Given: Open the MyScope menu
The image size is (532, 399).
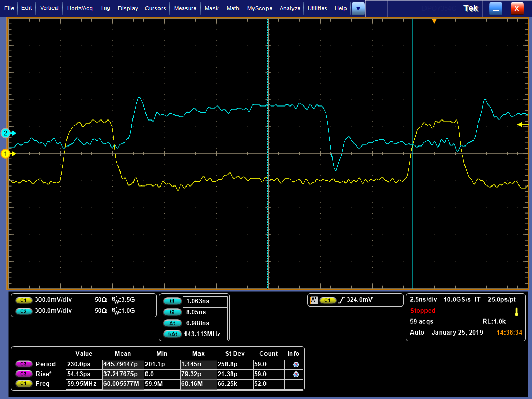Looking at the screenshot, I should click(x=260, y=8).
